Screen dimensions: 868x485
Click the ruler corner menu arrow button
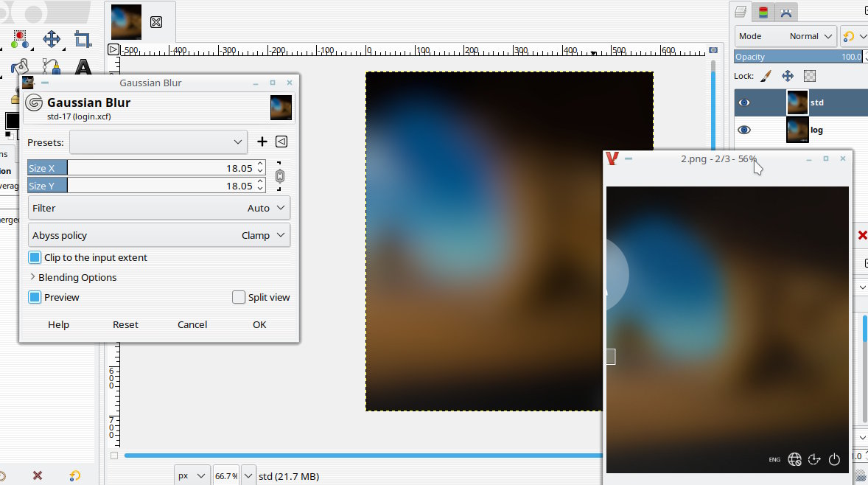click(113, 49)
